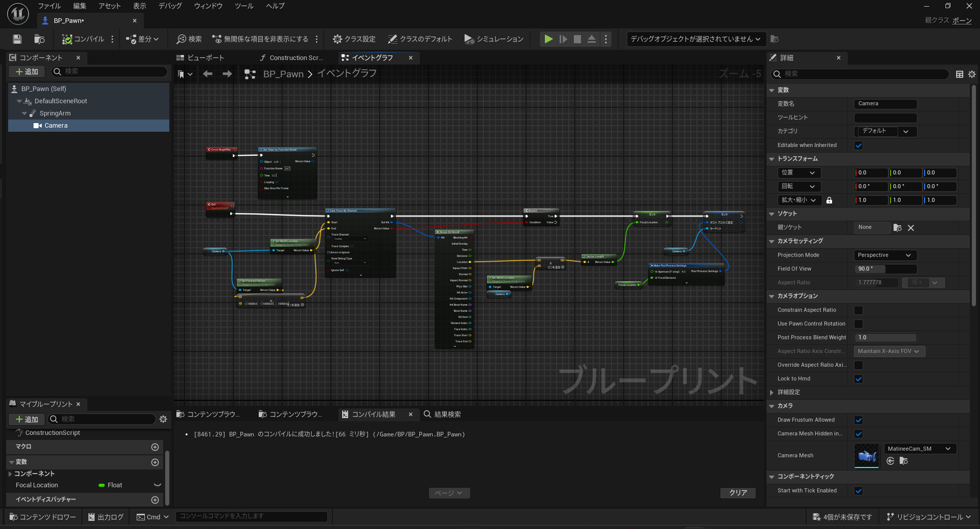Click the Save icon in toolbar
980x529 pixels.
coord(17,39)
